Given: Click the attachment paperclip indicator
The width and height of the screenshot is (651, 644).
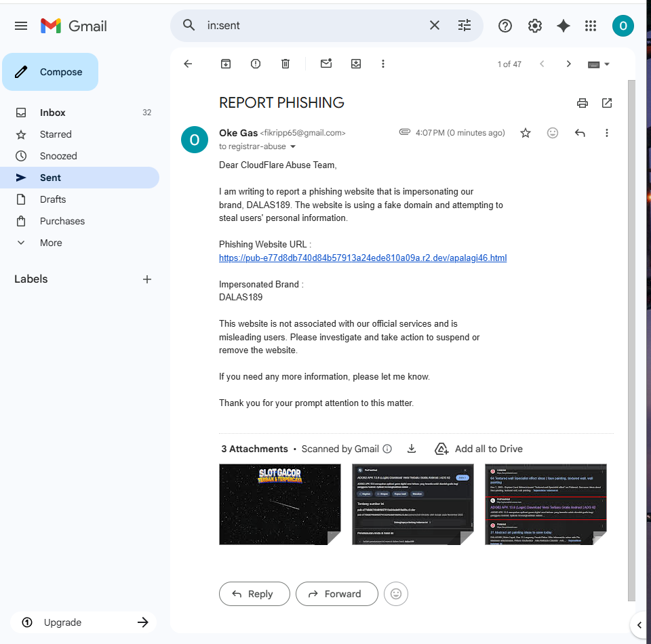Looking at the screenshot, I should click(404, 132).
